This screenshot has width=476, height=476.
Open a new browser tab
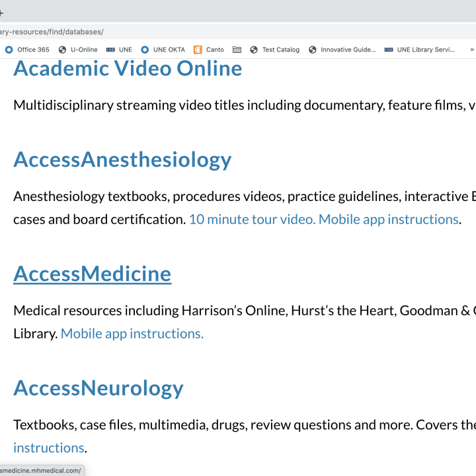coord(1,13)
